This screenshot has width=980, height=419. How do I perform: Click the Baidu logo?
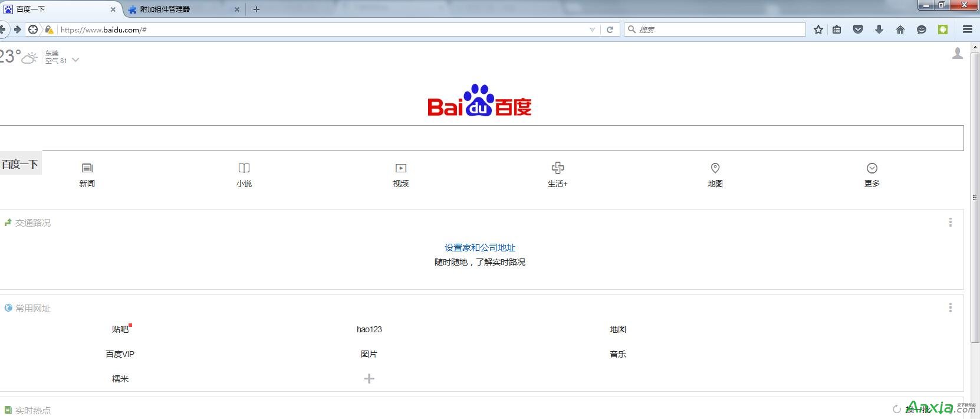pos(479,100)
